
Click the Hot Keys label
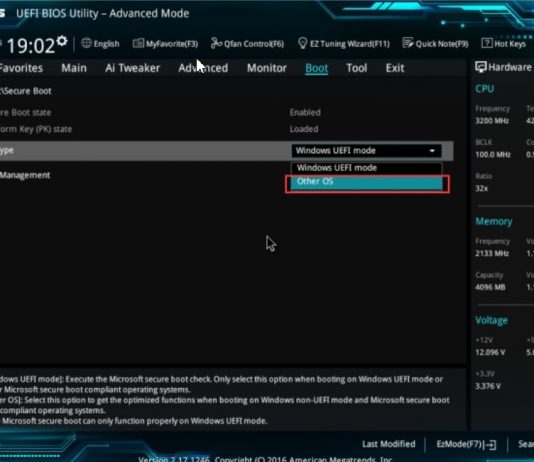(x=510, y=44)
